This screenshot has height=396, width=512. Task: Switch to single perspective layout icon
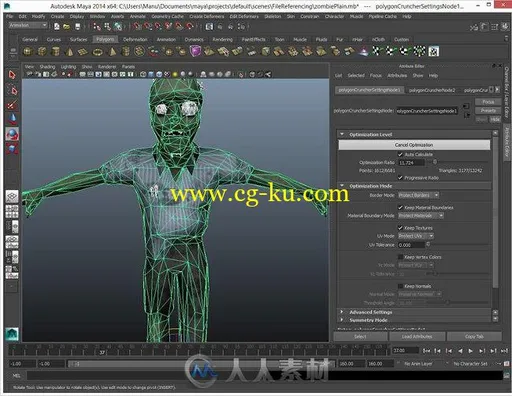click(x=12, y=196)
